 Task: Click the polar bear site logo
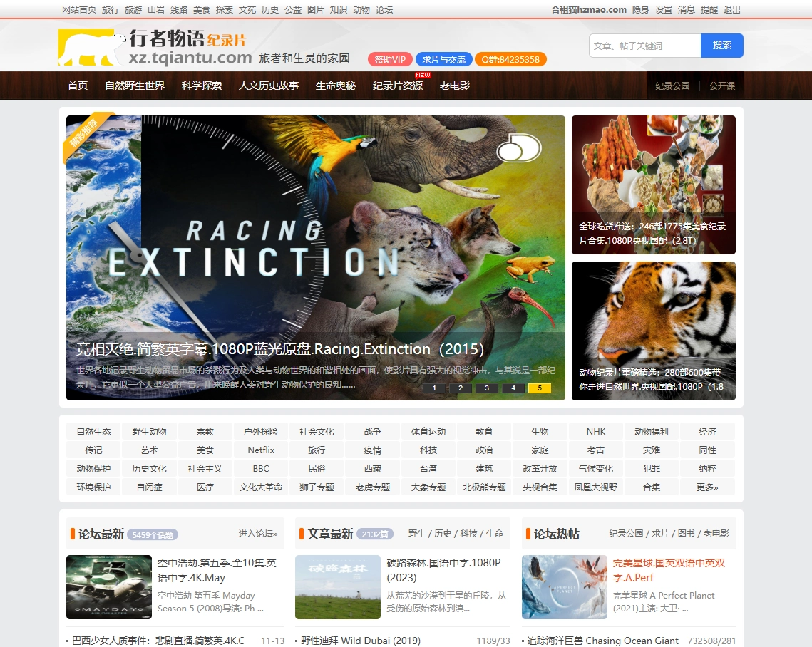(x=91, y=47)
